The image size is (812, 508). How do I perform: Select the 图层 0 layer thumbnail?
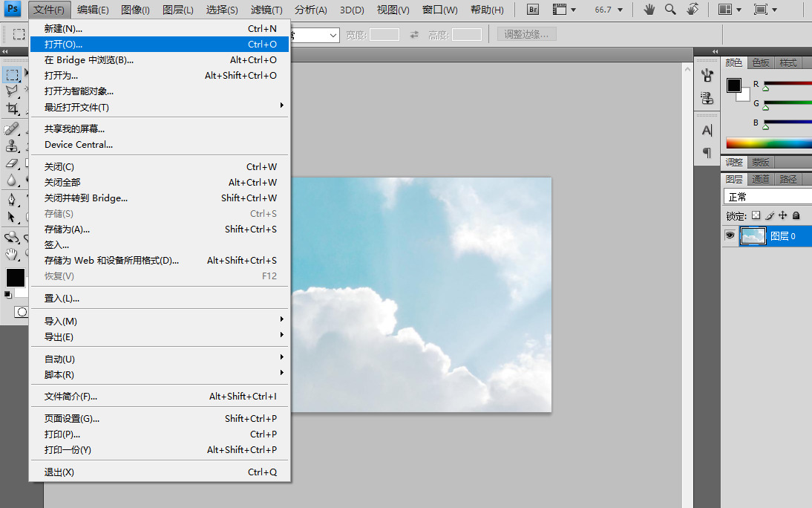coord(753,236)
